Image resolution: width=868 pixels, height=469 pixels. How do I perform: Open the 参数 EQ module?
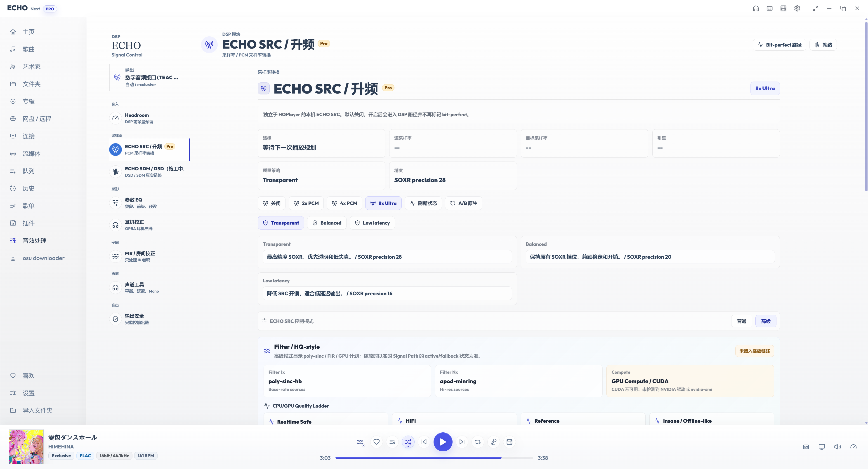pos(149,203)
